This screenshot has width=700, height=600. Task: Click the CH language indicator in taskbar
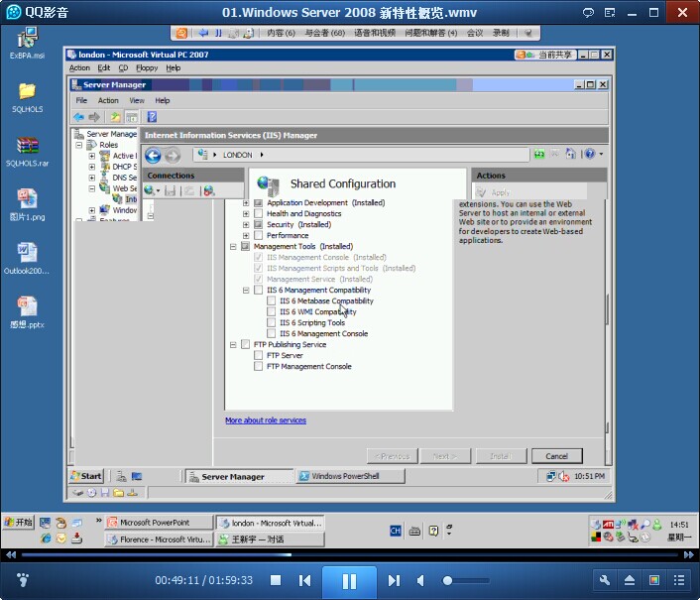[x=395, y=531]
